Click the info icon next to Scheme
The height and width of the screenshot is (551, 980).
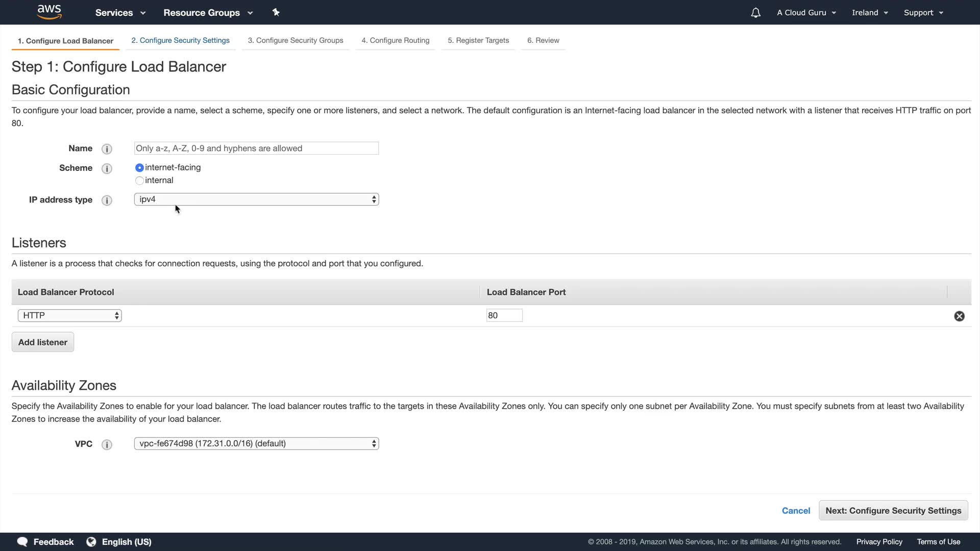tap(107, 168)
